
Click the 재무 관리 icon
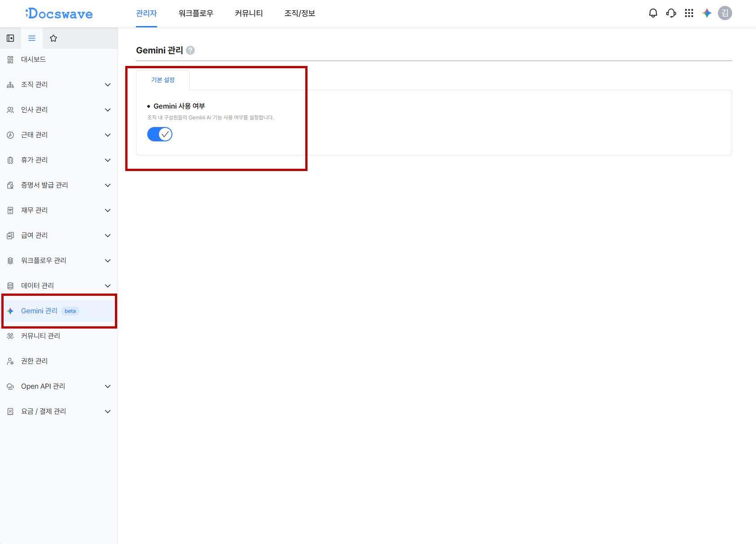click(10, 211)
